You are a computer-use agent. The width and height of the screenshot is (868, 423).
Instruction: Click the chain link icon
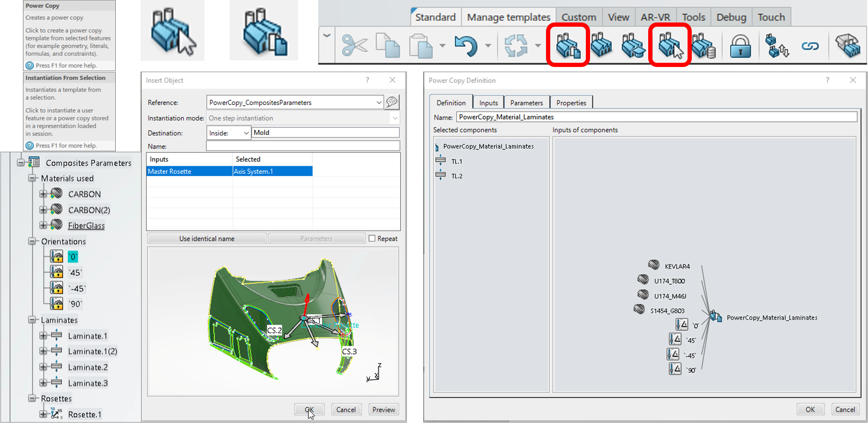[810, 46]
